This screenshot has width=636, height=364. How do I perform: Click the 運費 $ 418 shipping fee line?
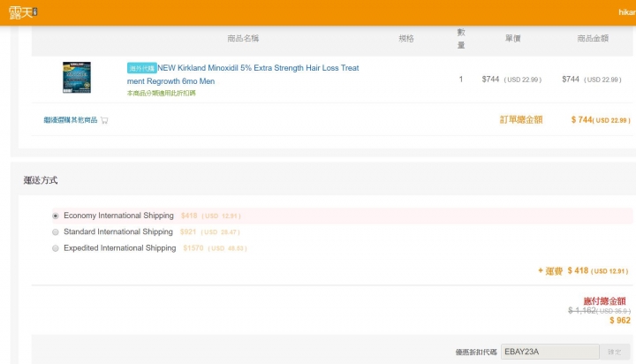(583, 271)
